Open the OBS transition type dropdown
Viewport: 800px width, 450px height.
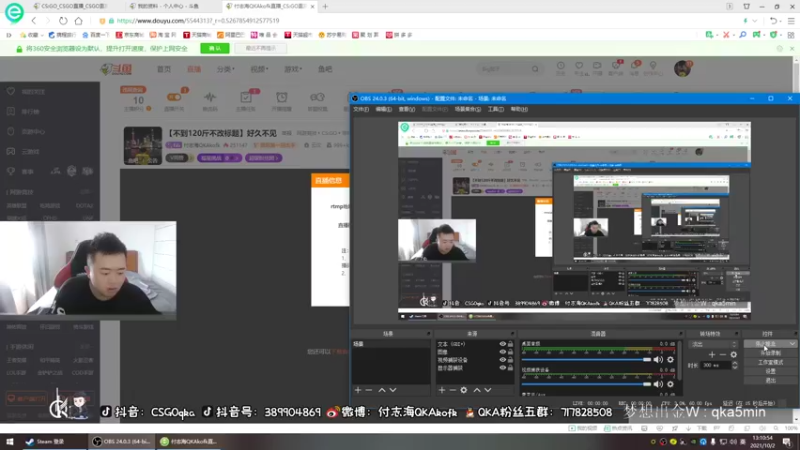point(713,344)
